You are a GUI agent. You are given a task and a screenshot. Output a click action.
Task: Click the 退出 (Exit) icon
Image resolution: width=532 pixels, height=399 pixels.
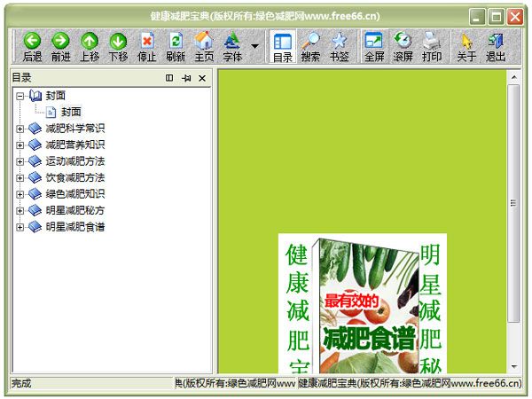[496, 47]
